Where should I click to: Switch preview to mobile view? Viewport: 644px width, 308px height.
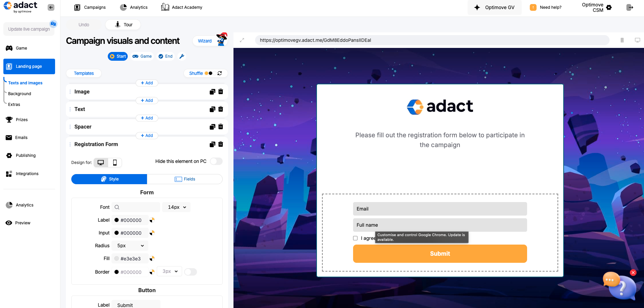coord(622,40)
